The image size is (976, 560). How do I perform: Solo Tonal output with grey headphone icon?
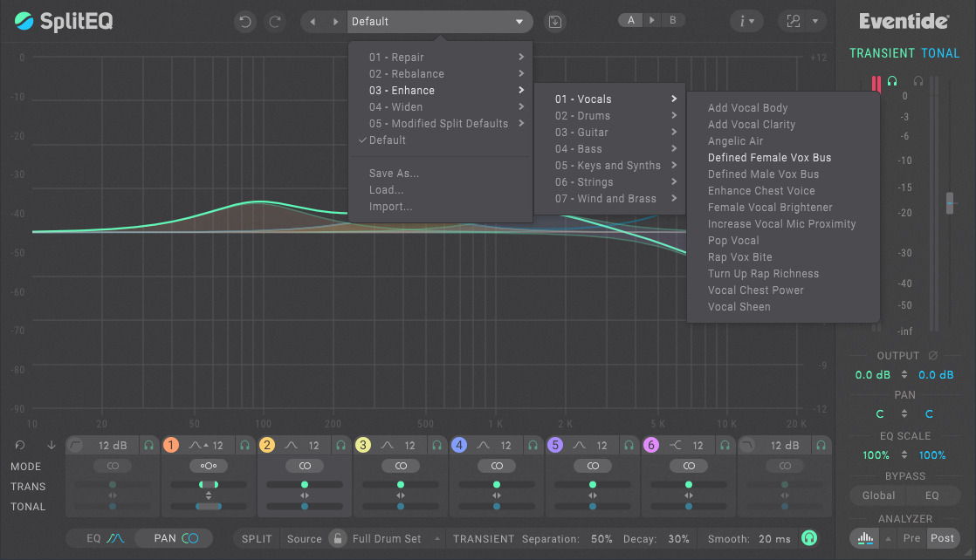918,81
